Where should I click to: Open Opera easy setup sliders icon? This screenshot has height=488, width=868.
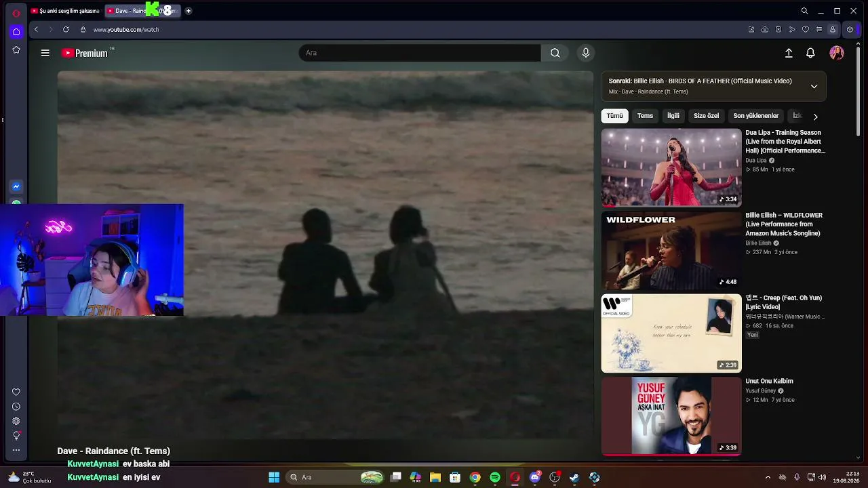(x=819, y=29)
